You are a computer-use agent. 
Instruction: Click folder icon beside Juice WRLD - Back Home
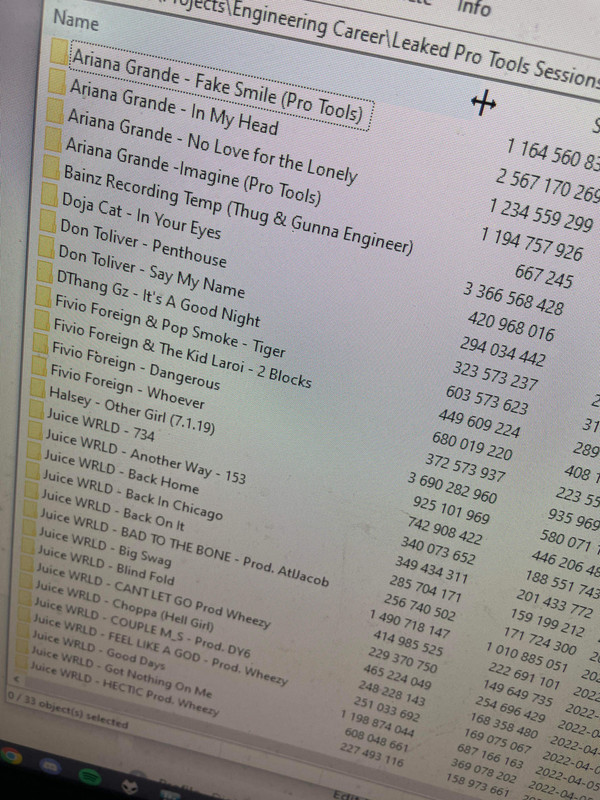pyautogui.click(x=34, y=451)
